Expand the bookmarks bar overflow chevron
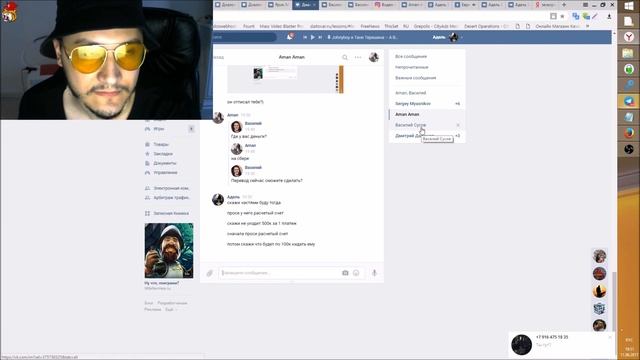This screenshot has height=360, width=640. tap(587, 26)
